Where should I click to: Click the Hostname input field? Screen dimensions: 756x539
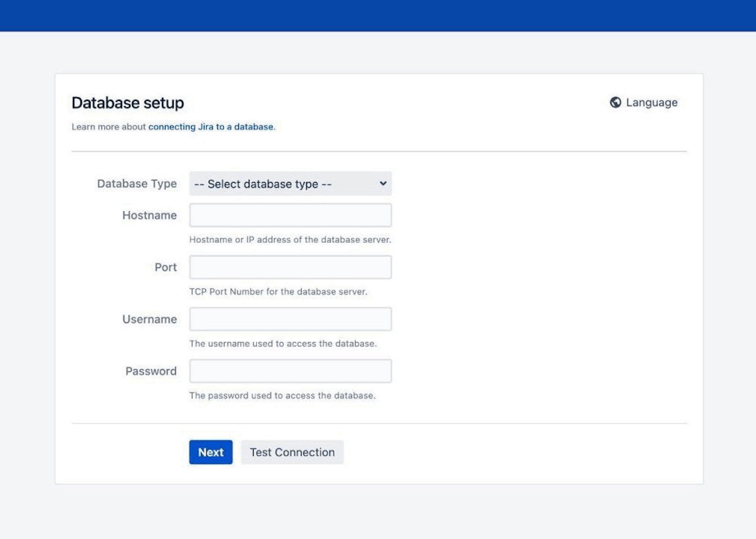point(290,215)
